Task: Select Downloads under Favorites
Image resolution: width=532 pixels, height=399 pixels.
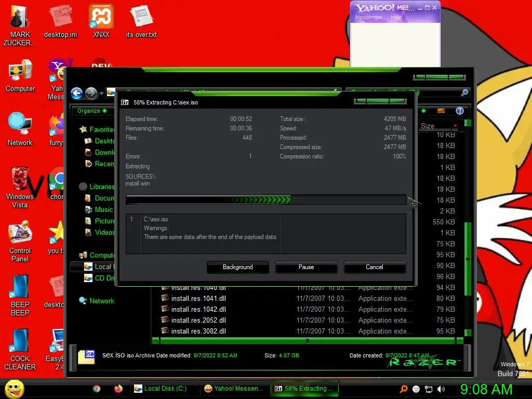Action: pyautogui.click(x=100, y=152)
